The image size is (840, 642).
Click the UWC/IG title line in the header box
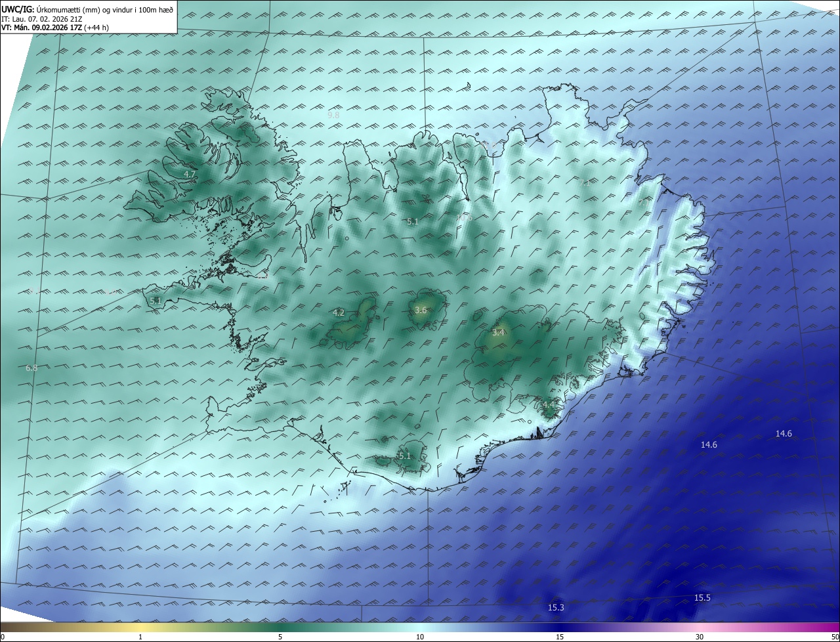click(87, 9)
